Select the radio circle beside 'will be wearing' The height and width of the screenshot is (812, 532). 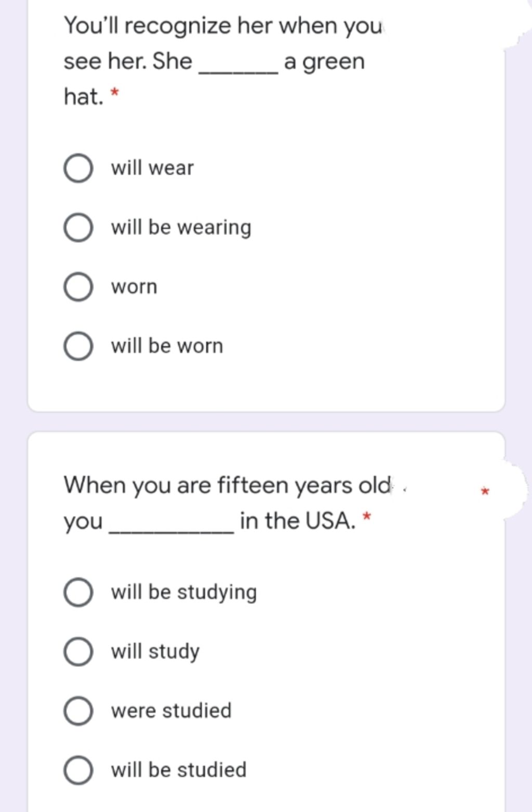(x=78, y=228)
